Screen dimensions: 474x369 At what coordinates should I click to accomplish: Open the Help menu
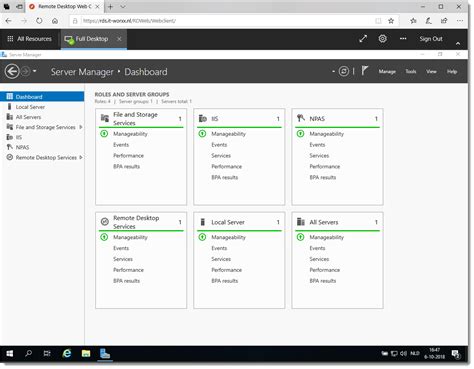[452, 71]
